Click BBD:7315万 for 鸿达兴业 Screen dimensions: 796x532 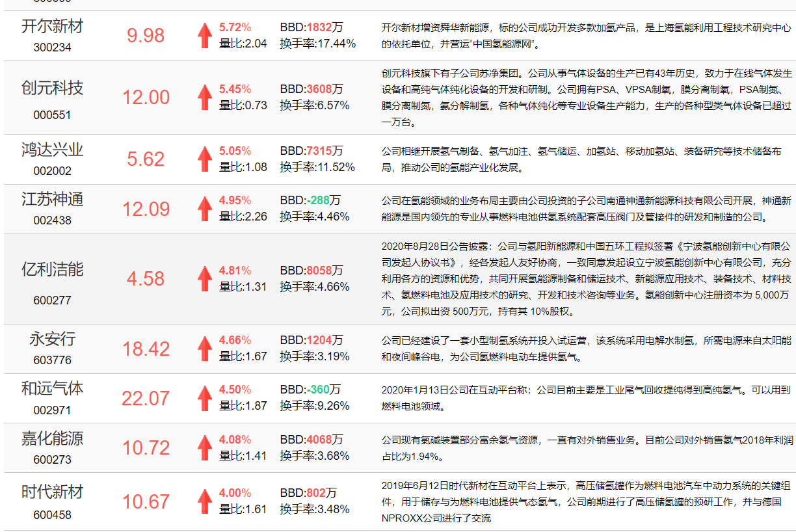point(312,151)
